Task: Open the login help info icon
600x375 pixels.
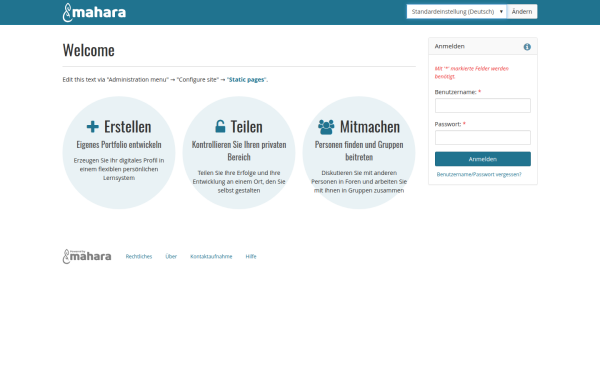Action: click(x=527, y=47)
